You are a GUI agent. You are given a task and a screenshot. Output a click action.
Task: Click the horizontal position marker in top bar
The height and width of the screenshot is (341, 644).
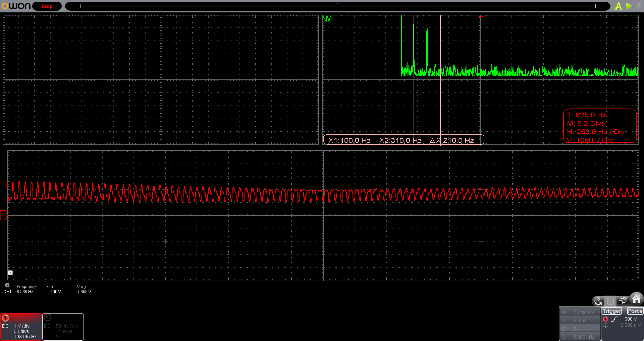338,4
